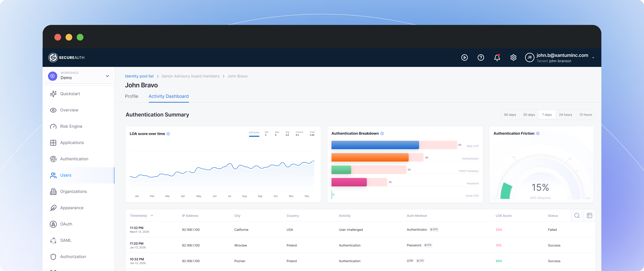Select the failed 11:32 PM activity row
This screenshot has width=644, height=271.
[x=350, y=230]
